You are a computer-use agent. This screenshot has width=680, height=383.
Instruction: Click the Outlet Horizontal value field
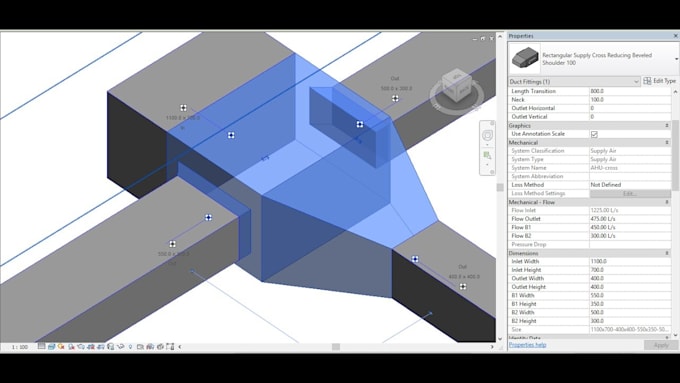[x=630, y=108]
